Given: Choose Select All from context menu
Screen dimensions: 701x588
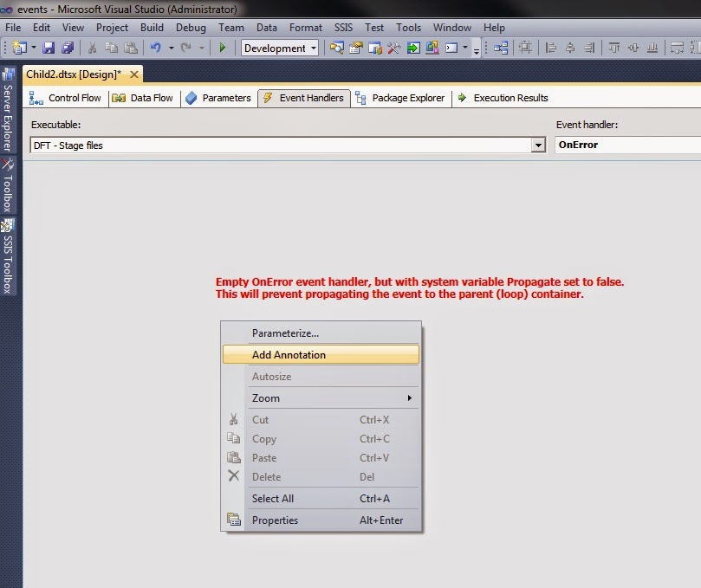Looking at the screenshot, I should pos(321,499).
